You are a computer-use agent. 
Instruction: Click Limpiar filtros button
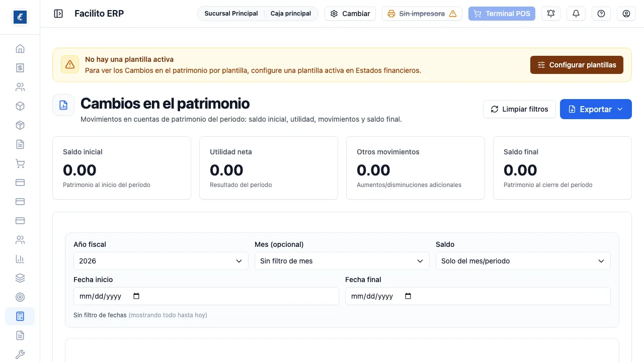[x=519, y=109]
